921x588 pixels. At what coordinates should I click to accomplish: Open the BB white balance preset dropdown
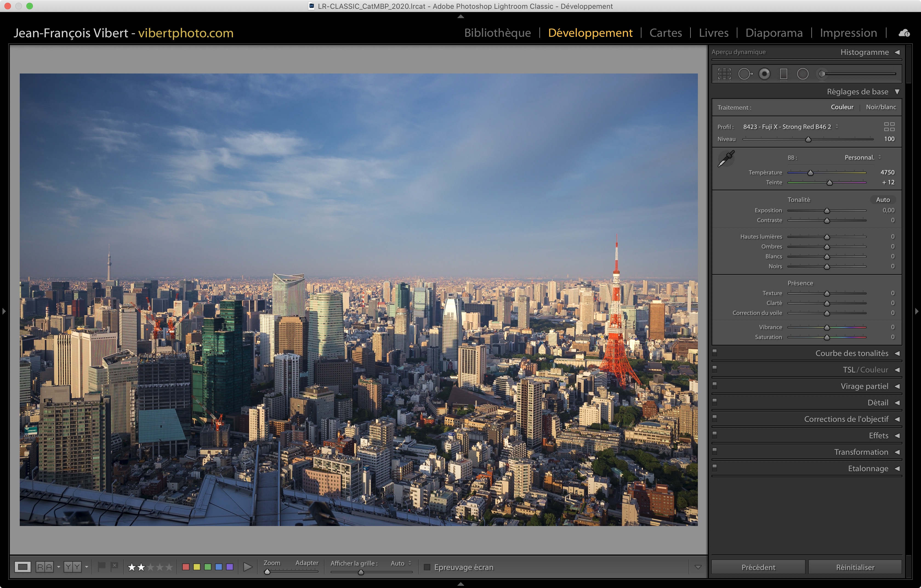863,158
